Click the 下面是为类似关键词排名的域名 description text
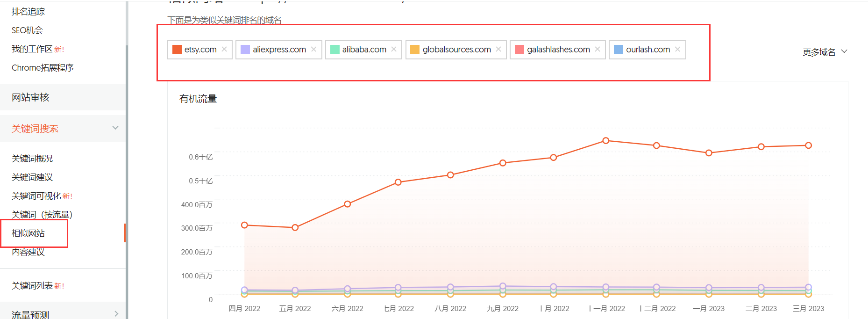This screenshot has width=868, height=319. tap(225, 20)
